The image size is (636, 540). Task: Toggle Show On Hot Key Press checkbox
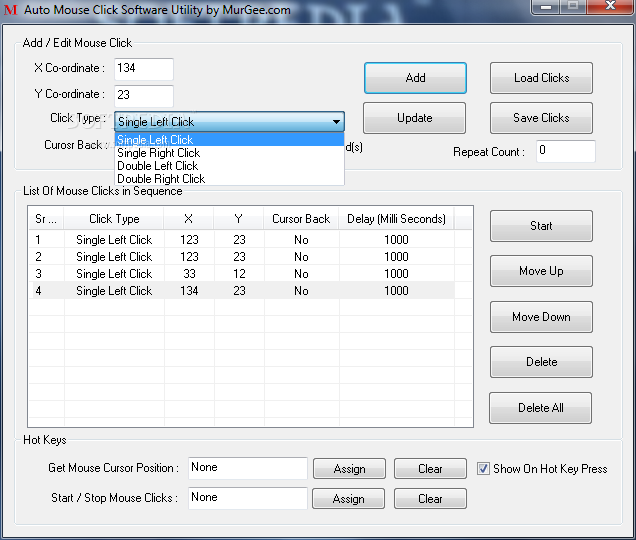(x=483, y=469)
